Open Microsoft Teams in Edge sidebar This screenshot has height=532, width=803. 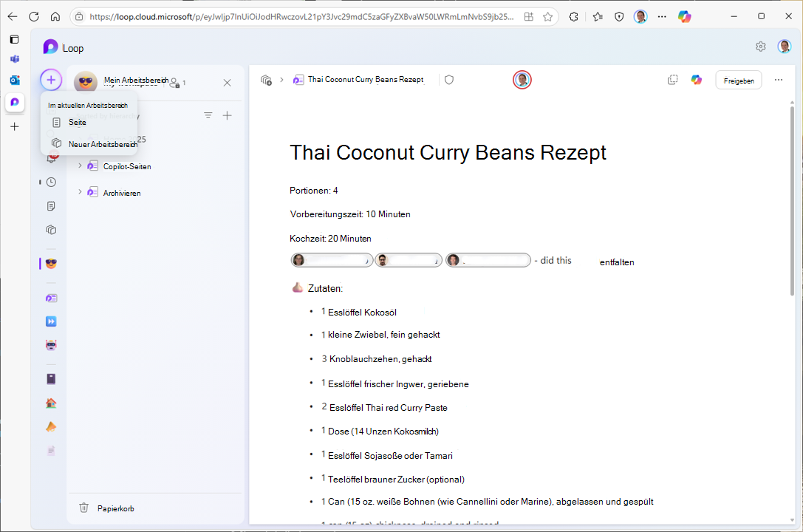point(14,59)
